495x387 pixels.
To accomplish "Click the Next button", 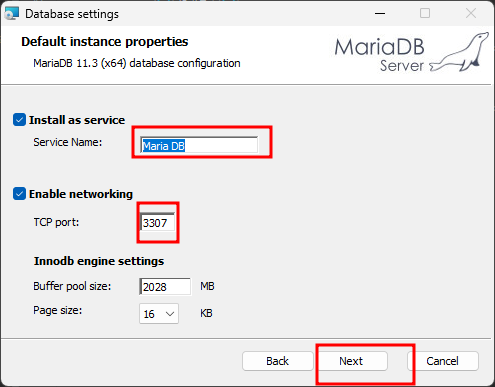I will [x=351, y=361].
